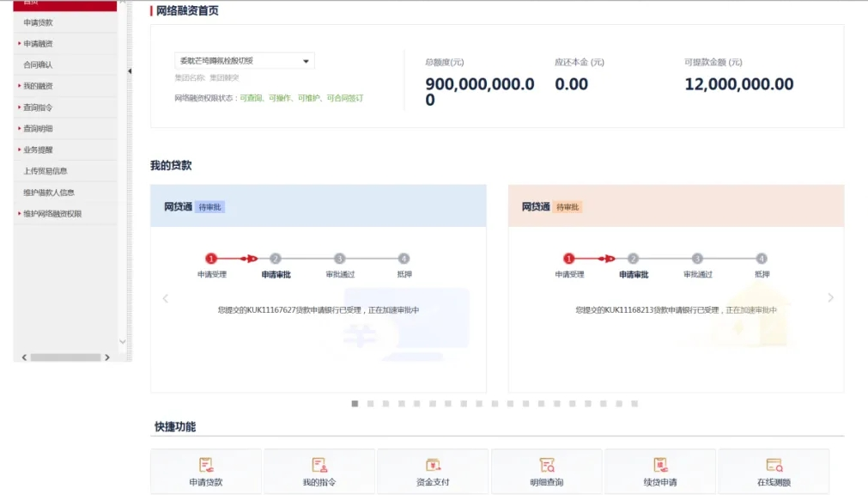The image size is (868, 495).
Task: Expand the 查询明细 sidebar item
Action: click(38, 129)
